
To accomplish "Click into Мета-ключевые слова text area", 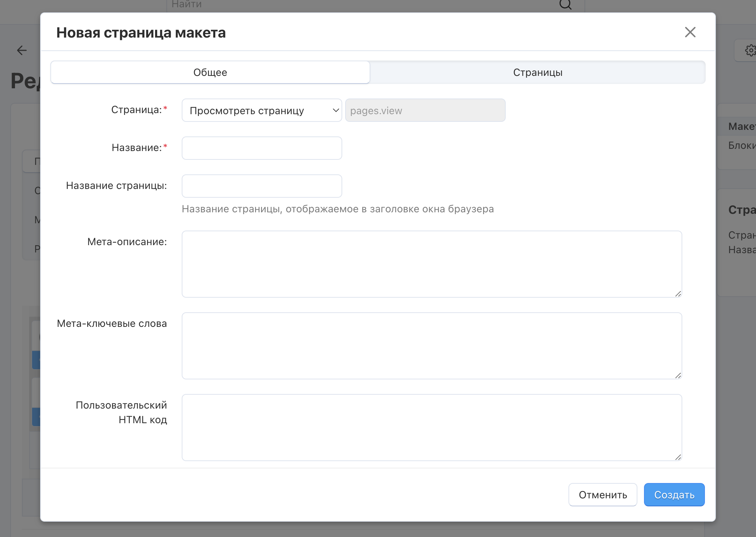I will pos(431,346).
